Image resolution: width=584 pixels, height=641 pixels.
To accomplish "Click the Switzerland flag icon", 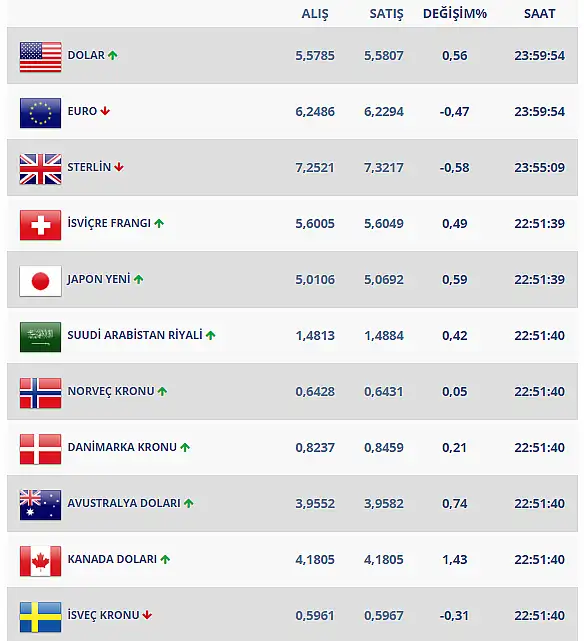I will coord(40,225).
